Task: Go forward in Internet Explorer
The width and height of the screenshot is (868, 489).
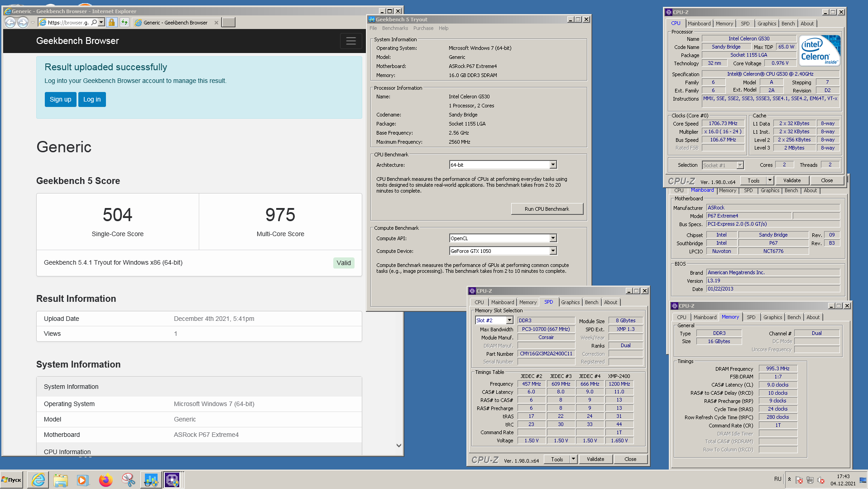Action: point(23,22)
